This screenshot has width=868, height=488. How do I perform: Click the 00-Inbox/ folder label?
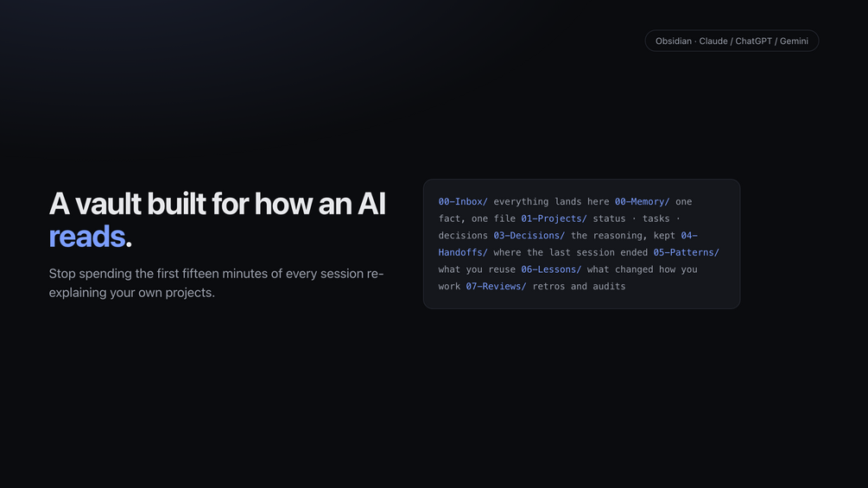463,202
